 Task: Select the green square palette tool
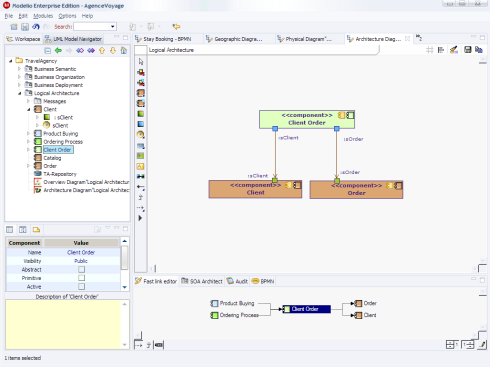[141, 114]
